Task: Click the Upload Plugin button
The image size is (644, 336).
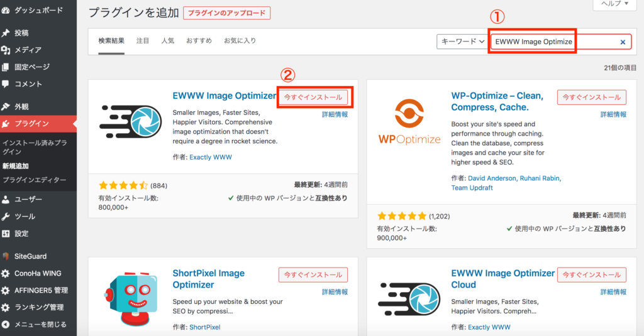Action: pos(226,13)
